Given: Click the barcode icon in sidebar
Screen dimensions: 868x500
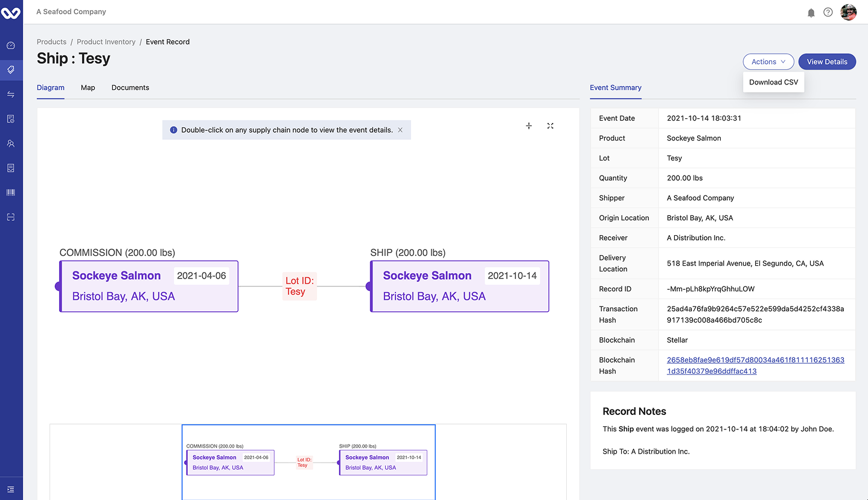Looking at the screenshot, I should [x=11, y=192].
